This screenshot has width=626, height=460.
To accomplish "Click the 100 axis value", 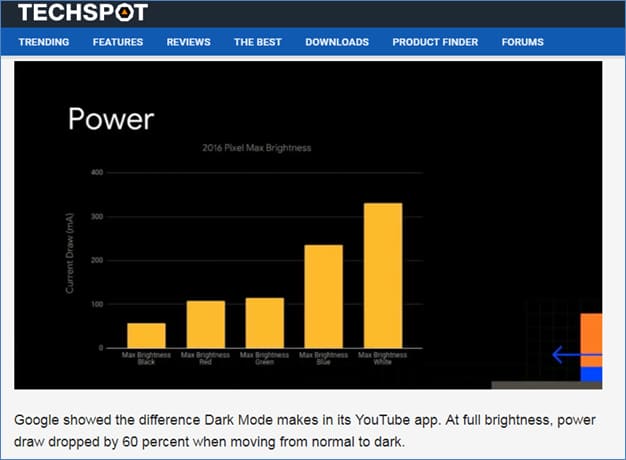I will click(x=97, y=304).
